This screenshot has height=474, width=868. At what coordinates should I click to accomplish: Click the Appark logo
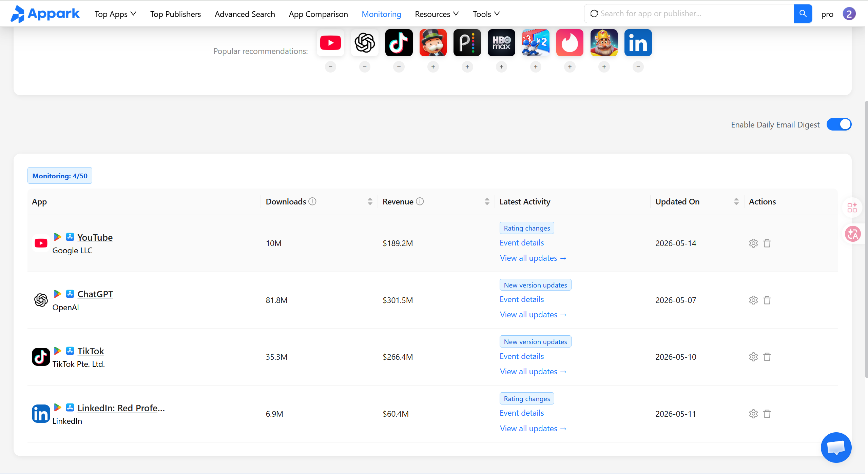(45, 14)
